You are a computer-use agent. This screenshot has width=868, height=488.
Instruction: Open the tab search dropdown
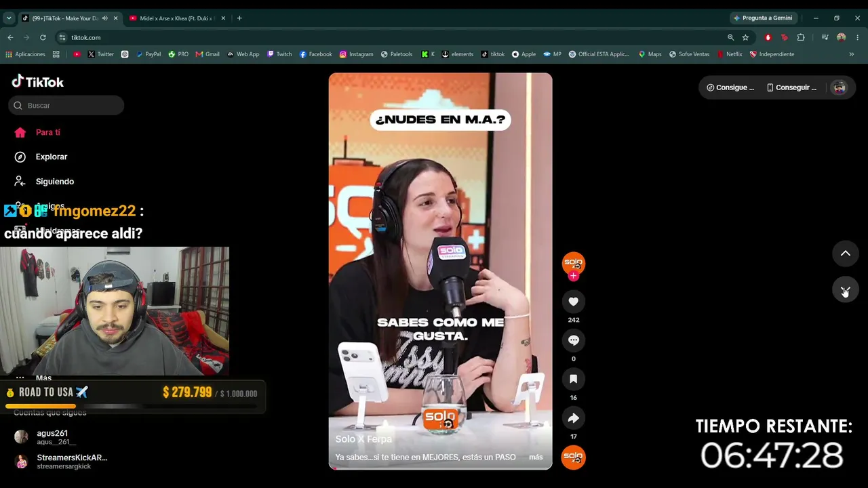(9, 18)
